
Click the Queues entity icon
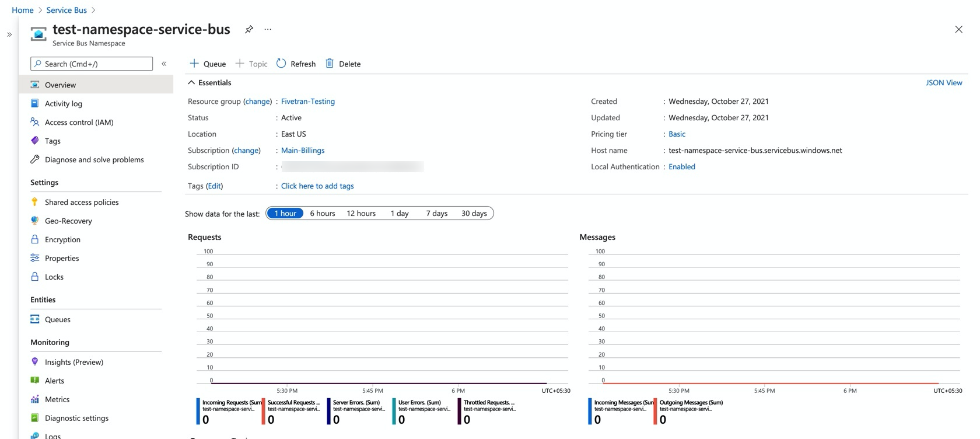(35, 319)
